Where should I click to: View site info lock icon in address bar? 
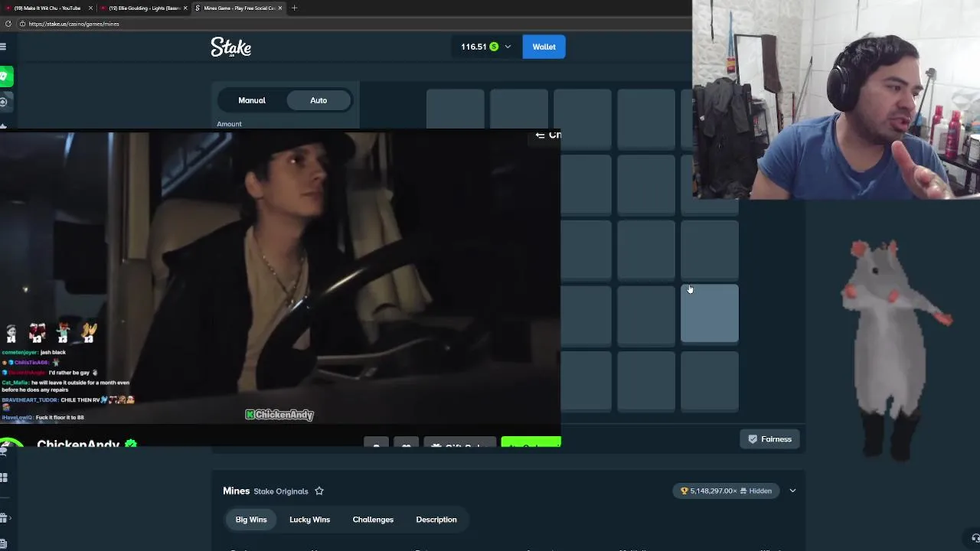click(x=22, y=24)
